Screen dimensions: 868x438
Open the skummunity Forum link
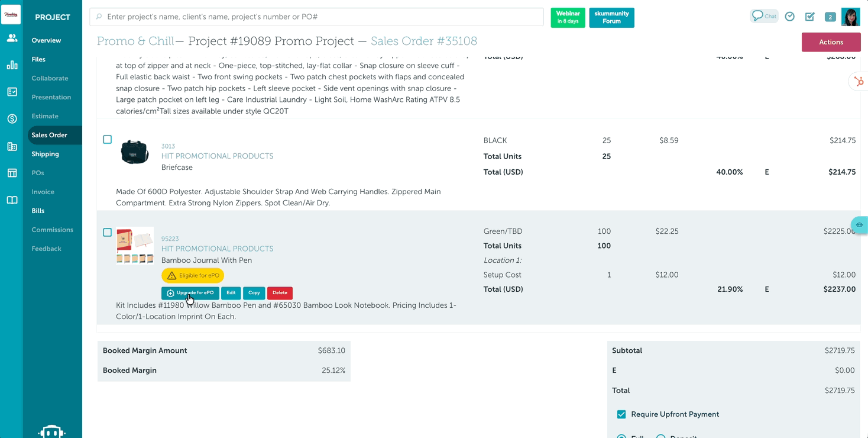coord(611,17)
